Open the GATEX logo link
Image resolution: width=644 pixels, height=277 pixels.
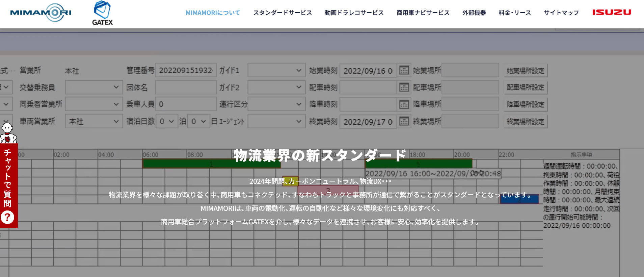tap(102, 13)
